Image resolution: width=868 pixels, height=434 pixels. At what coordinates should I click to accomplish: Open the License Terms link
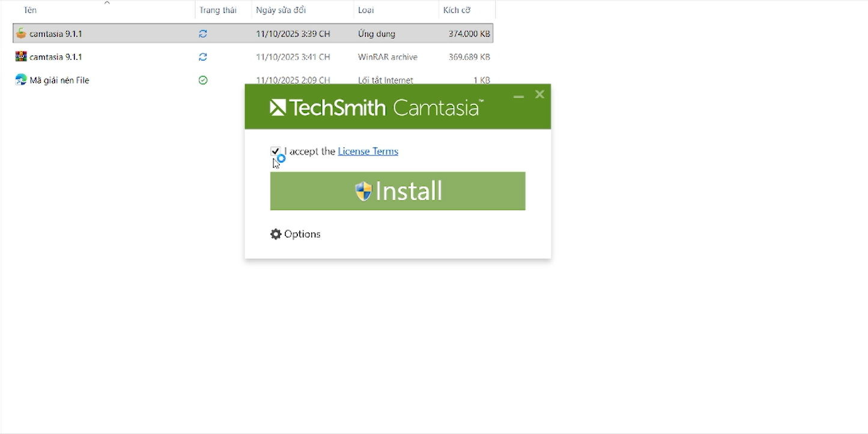pyautogui.click(x=368, y=151)
